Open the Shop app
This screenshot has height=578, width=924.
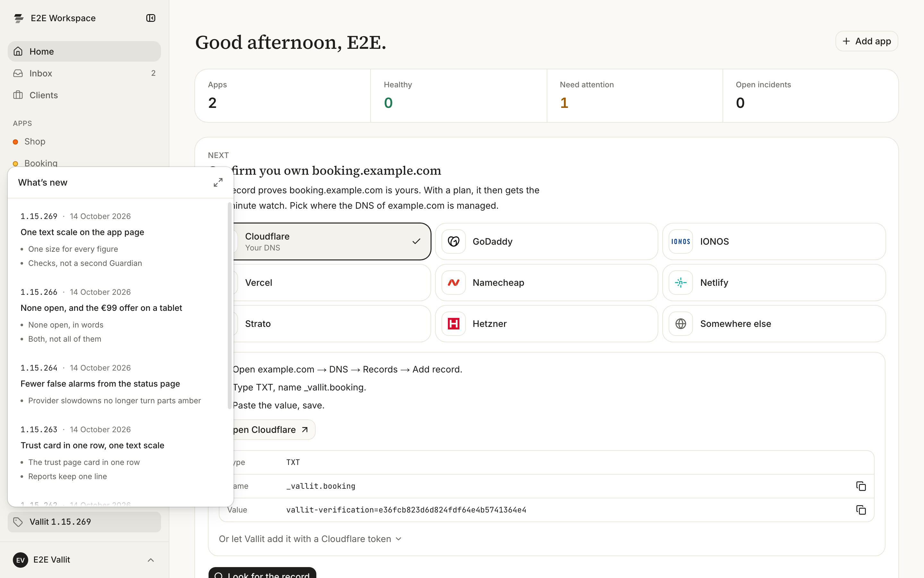(x=84, y=141)
